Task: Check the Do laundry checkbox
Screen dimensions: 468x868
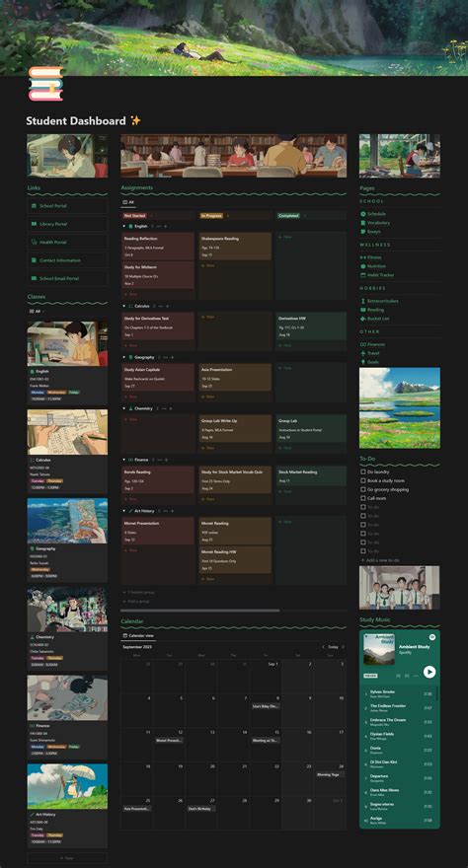Action: point(362,472)
